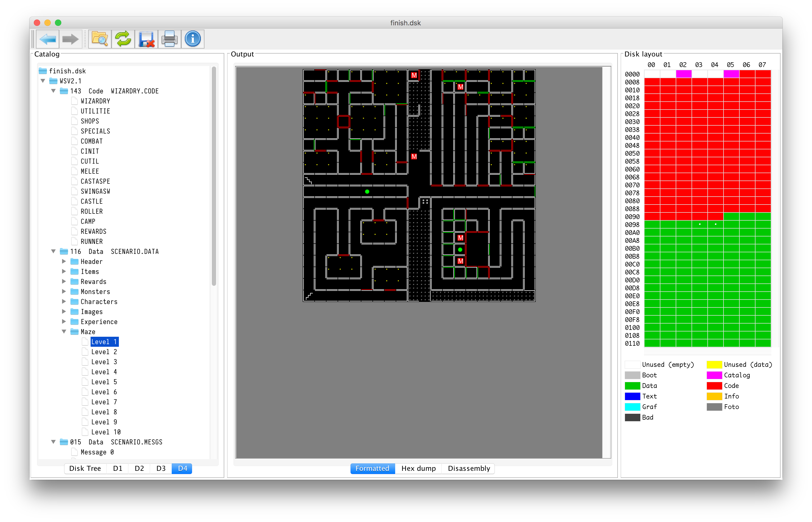Viewport: 812px width, 522px height.
Task: Click the WIZARDRY file icon in catalog
Action: (x=74, y=101)
